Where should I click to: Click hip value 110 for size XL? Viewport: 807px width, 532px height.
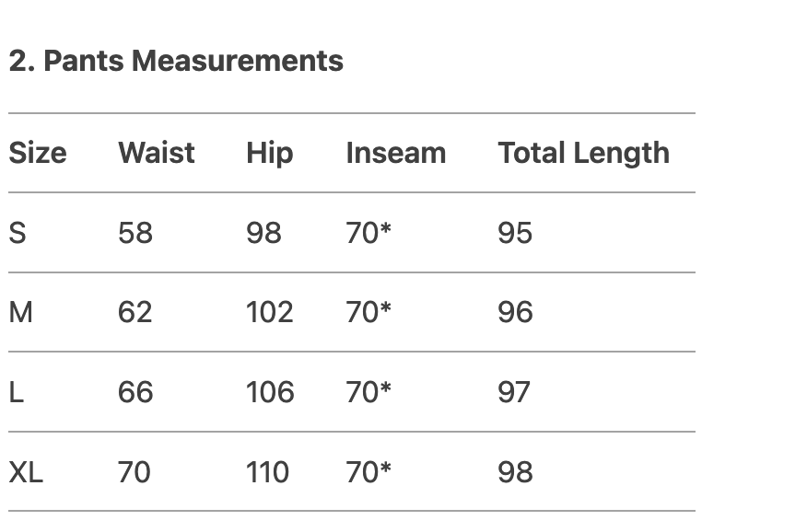267,472
